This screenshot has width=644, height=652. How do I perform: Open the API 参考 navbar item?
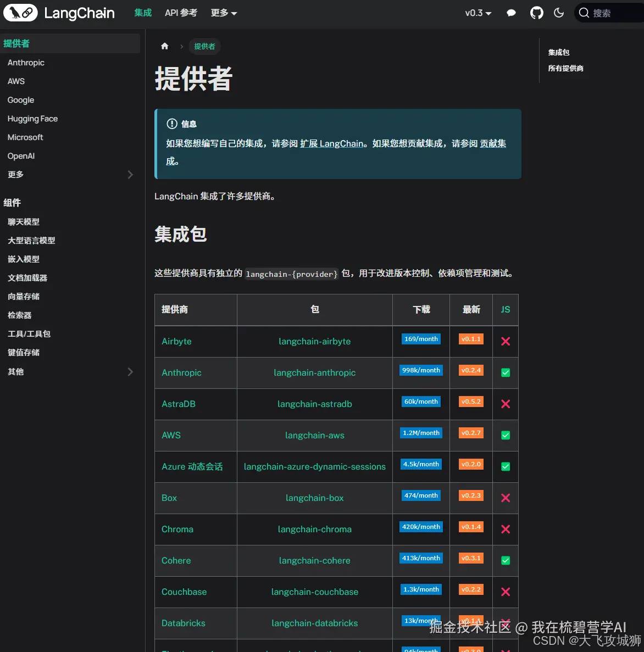tap(181, 13)
